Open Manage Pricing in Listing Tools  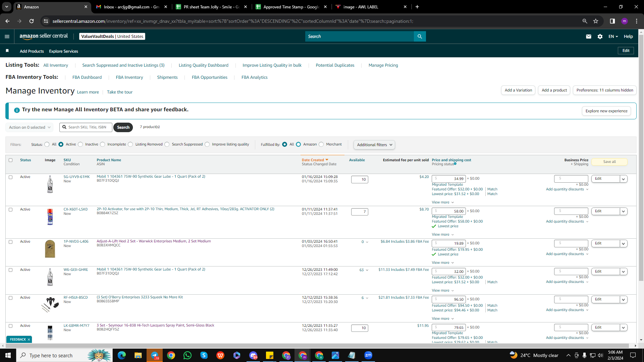[383, 65]
